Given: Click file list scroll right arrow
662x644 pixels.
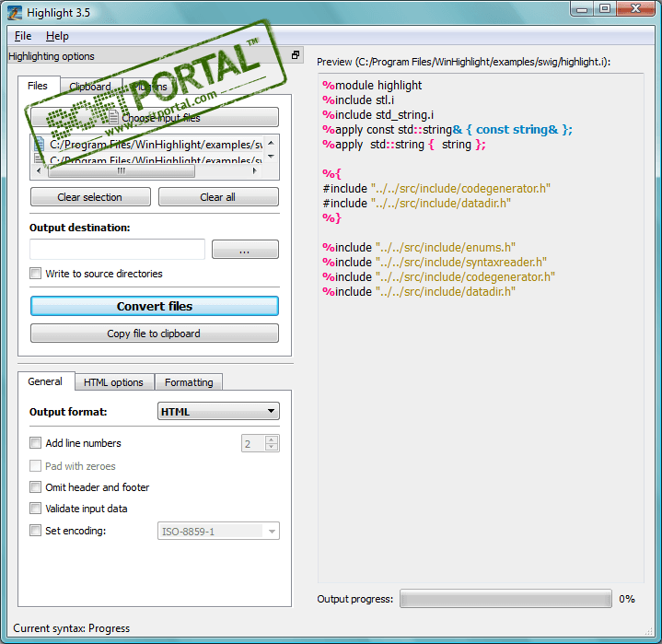Looking at the screenshot, I should tap(255, 170).
